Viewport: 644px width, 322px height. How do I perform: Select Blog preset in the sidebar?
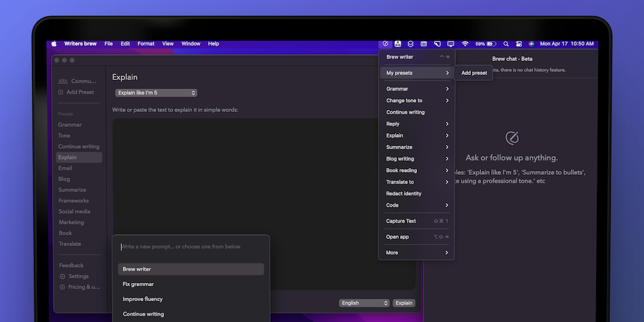(64, 179)
